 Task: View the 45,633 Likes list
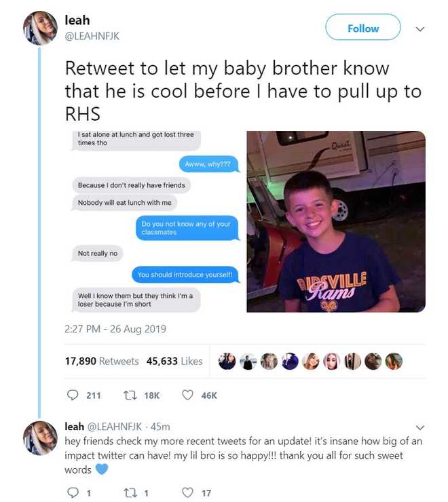174,362
